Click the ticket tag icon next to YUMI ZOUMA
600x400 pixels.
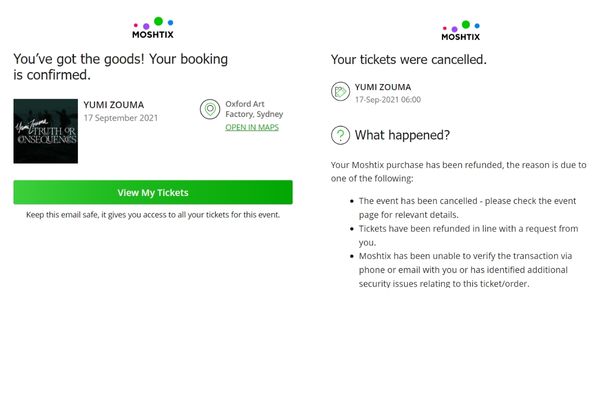(340, 91)
